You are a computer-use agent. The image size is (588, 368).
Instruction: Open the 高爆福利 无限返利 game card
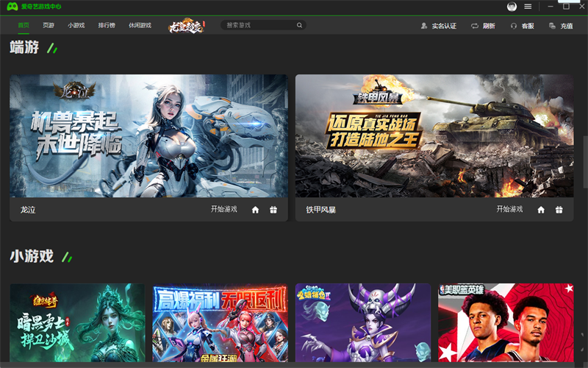(220, 322)
